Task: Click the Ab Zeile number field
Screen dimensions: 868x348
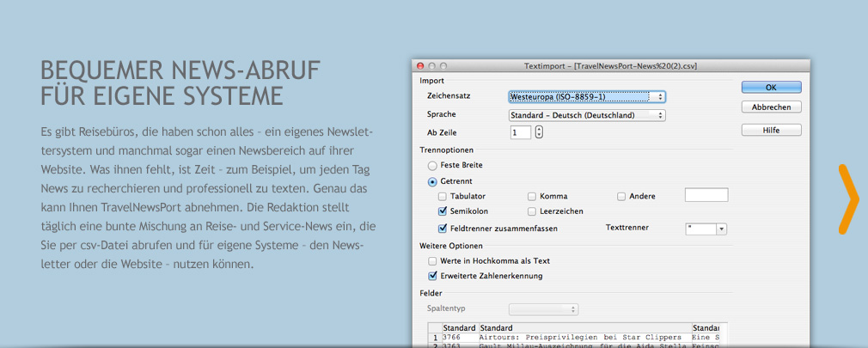Action: point(520,132)
